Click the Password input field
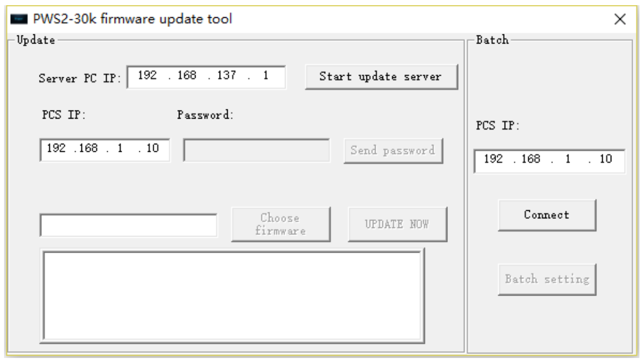The image size is (644, 362). 256,150
